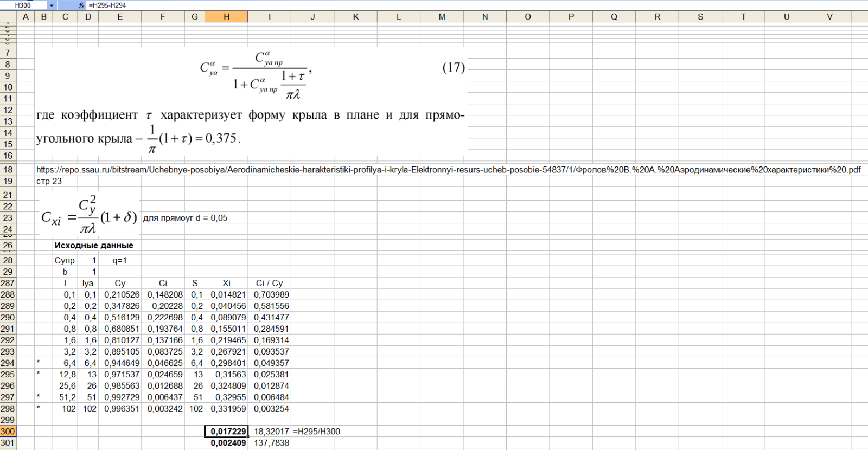Select cell containing 0,002409 in row 301
Image resolution: width=868 pixels, height=450 pixels.
(x=226, y=443)
